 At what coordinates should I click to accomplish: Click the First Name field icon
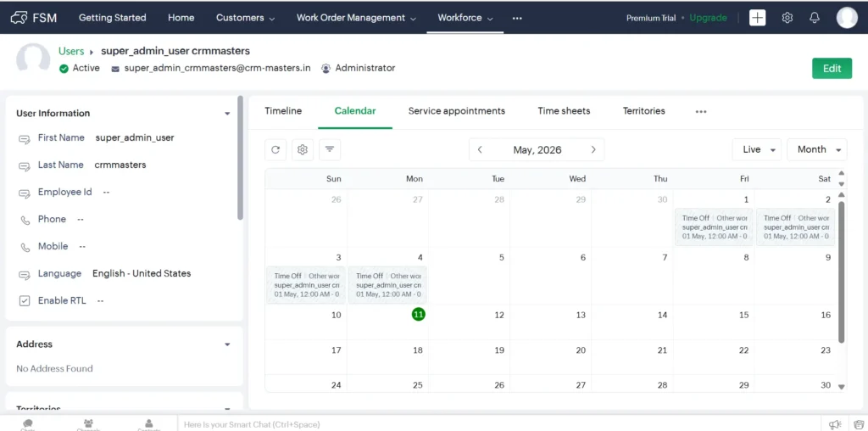pyautogui.click(x=25, y=138)
